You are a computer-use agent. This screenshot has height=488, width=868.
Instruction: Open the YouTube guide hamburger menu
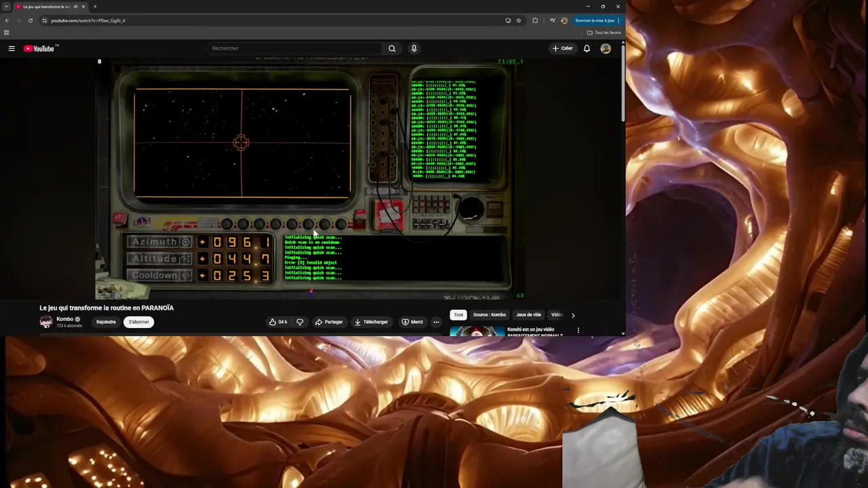tap(12, 48)
